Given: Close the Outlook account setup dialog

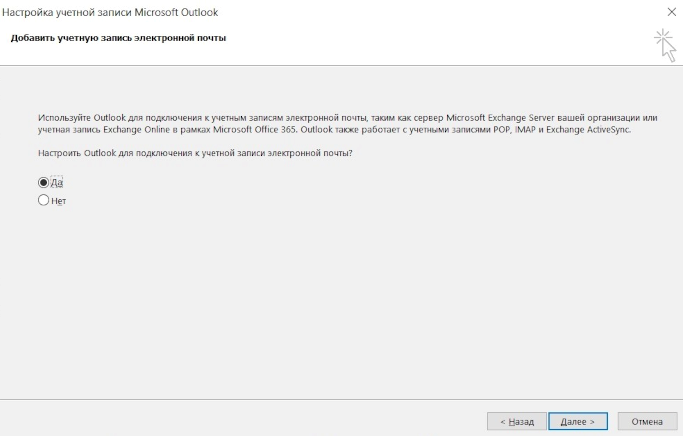Looking at the screenshot, I should 669,12.
